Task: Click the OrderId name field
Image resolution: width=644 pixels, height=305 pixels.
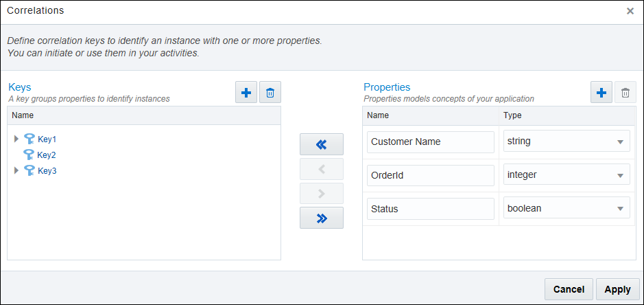Action: [430, 175]
